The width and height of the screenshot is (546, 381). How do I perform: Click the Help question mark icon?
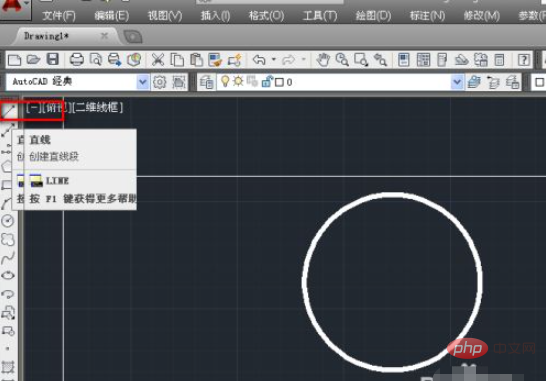click(523, 60)
